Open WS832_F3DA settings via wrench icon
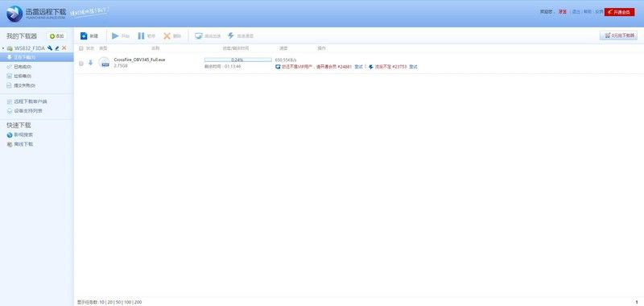 point(50,48)
